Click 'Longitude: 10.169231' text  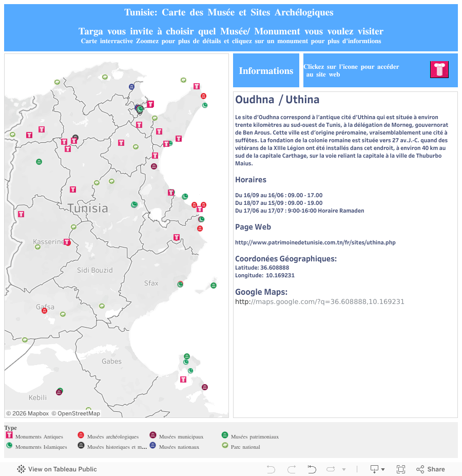(265, 275)
